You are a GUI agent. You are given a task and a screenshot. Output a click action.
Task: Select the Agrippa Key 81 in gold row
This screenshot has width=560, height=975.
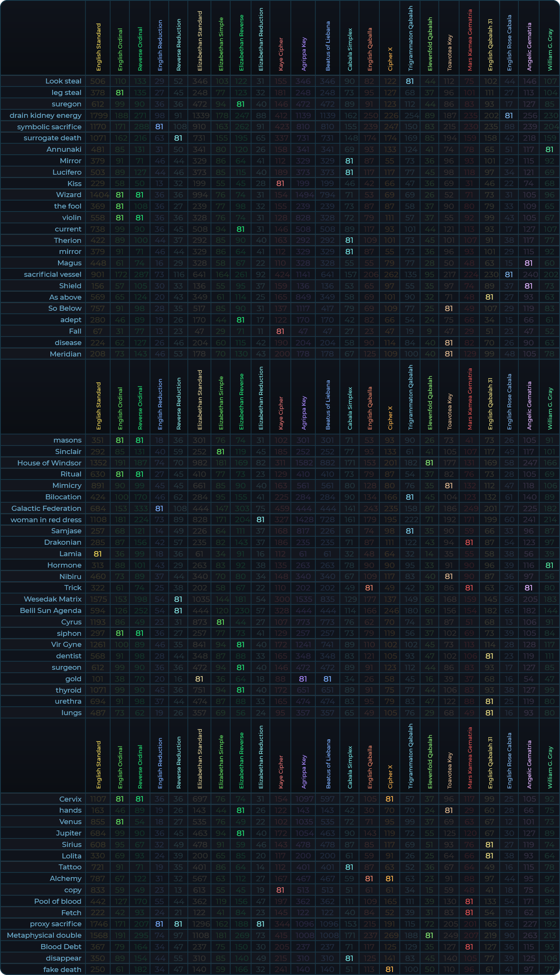tap(303, 679)
